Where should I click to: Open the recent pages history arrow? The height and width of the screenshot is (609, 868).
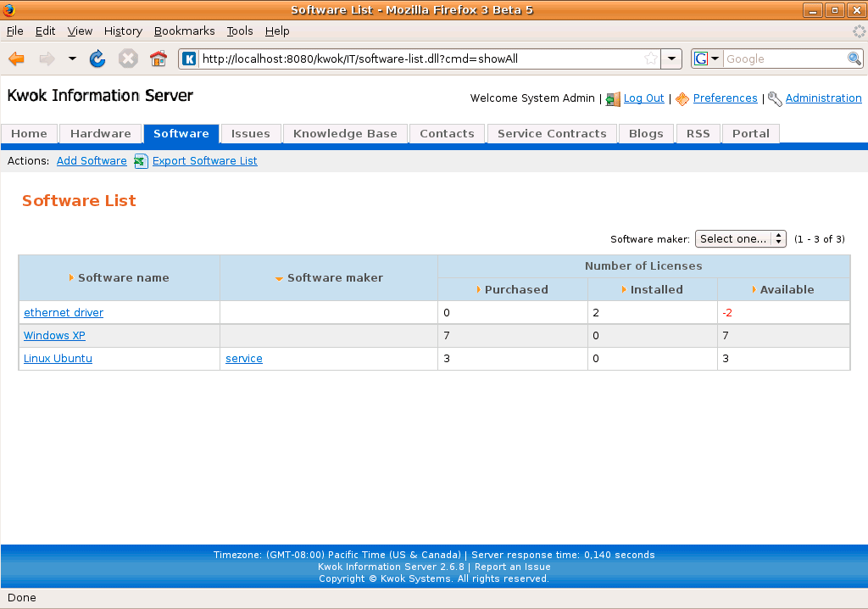tap(72, 59)
